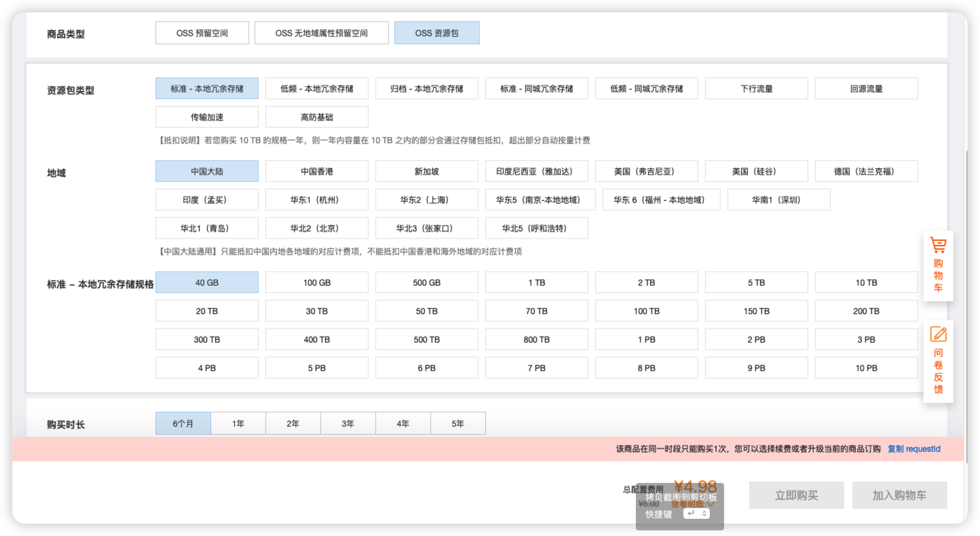The width and height of the screenshot is (980, 536).
Task: Choose 归档 - 本地冗余存储 resource package type
Action: 427,88
